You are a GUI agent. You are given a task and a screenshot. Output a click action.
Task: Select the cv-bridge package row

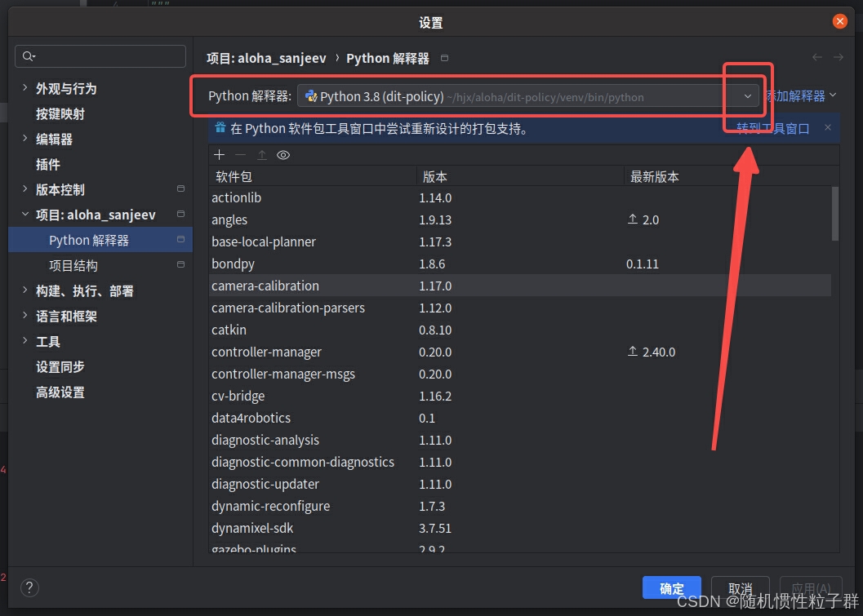(519, 396)
